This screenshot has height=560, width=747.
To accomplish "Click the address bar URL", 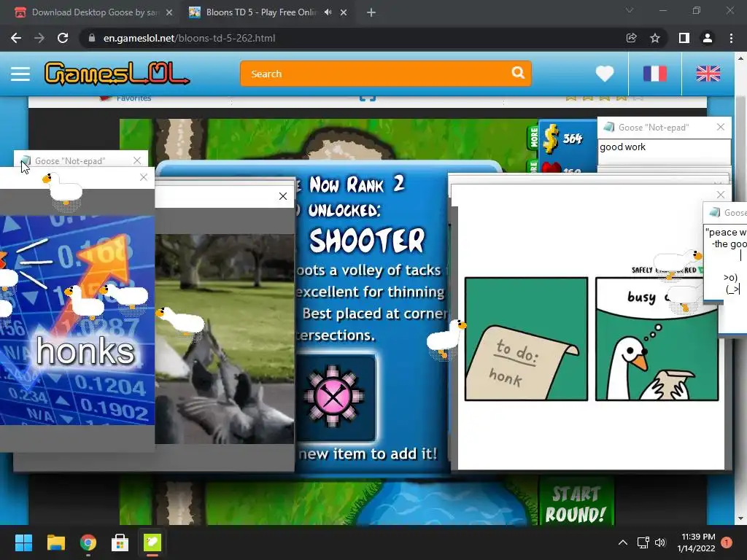I will coord(189,38).
